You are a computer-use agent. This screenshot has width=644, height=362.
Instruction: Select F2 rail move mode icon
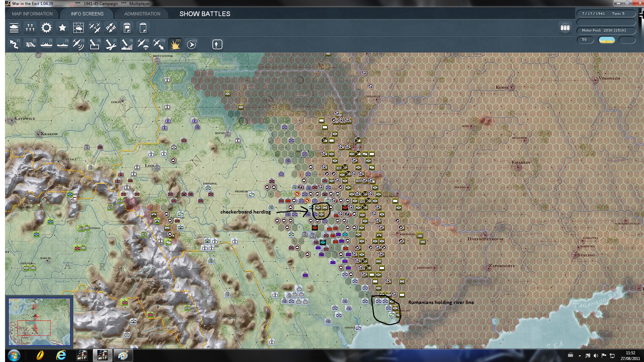tap(30, 44)
